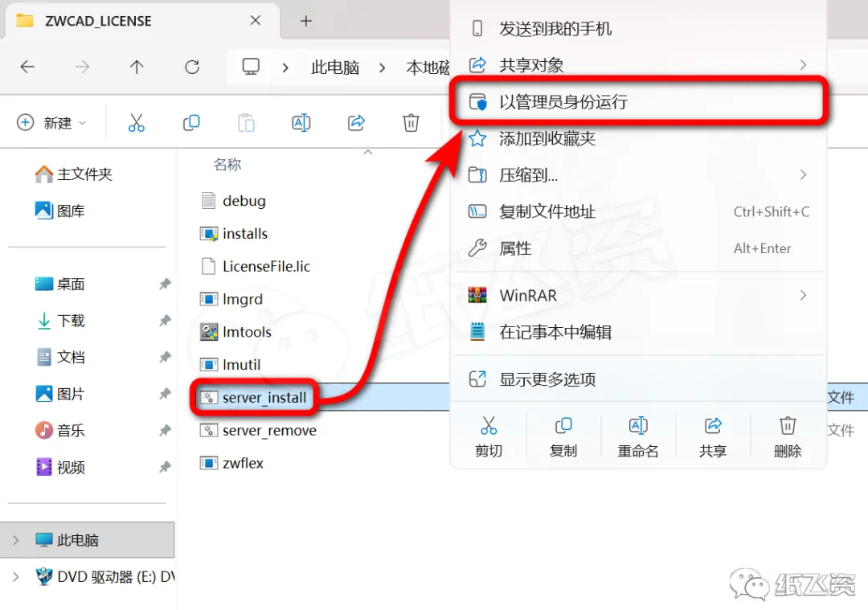Viewport: 868px width, 610px height.
Task: Refresh the current folder view
Action: pos(192,67)
